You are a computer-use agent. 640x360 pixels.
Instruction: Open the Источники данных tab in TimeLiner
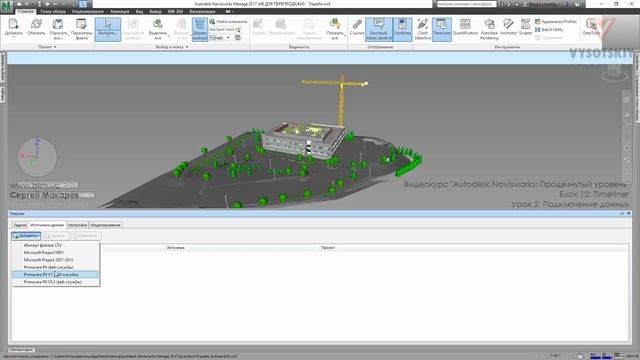click(x=47, y=225)
